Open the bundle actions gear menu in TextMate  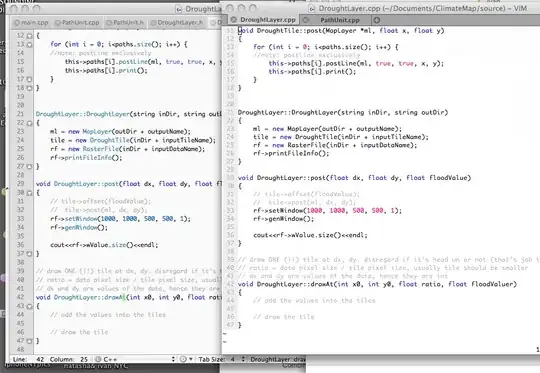tap(185, 359)
